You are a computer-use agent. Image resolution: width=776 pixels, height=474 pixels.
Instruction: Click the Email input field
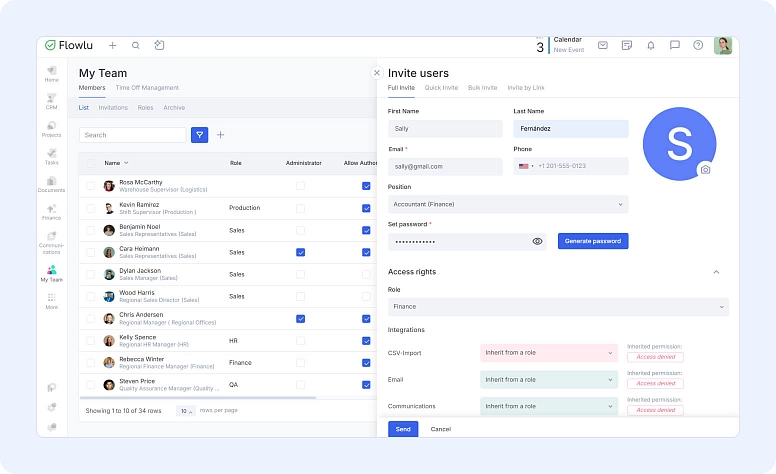[445, 166]
